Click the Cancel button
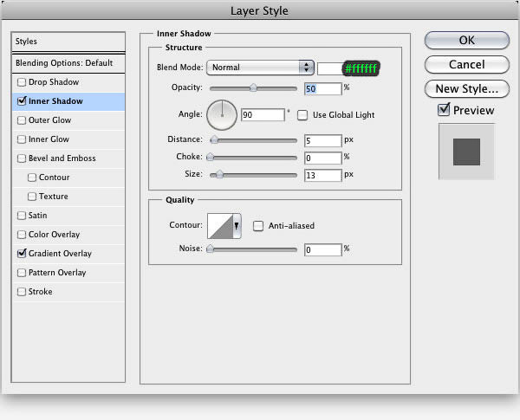 (466, 64)
